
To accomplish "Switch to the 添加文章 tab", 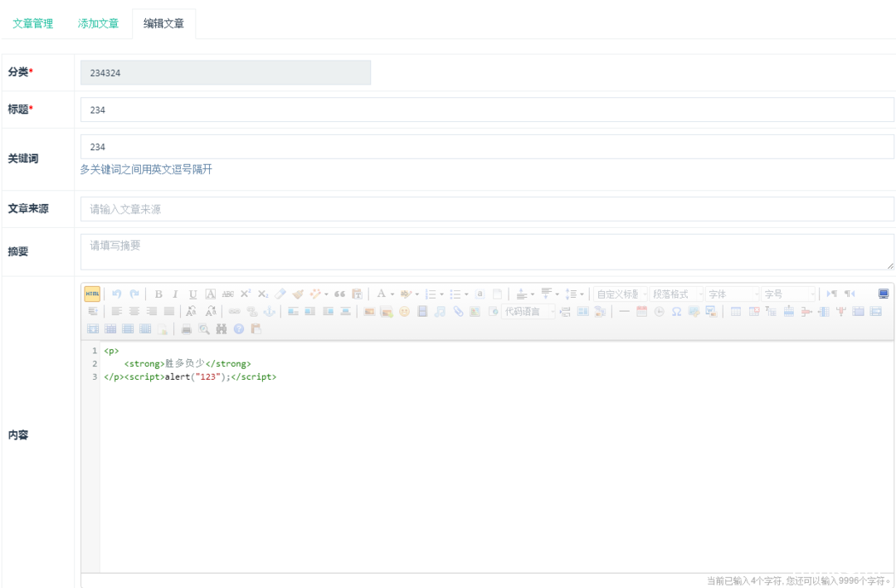I will (98, 23).
